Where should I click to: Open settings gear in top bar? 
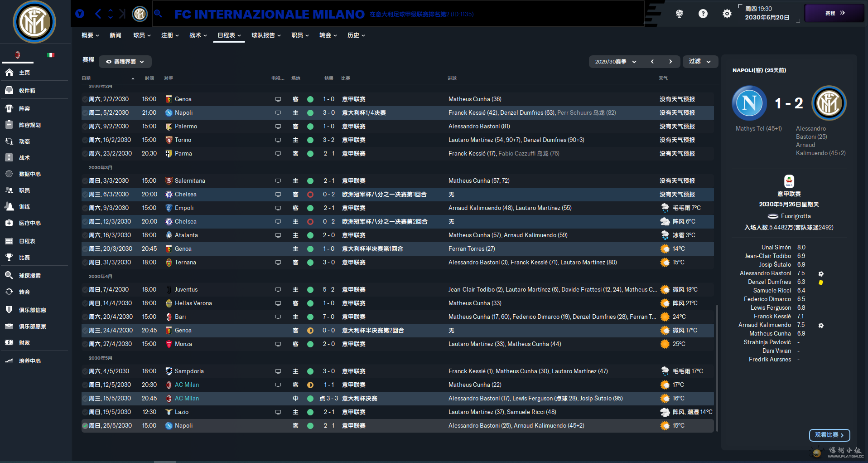coord(727,14)
